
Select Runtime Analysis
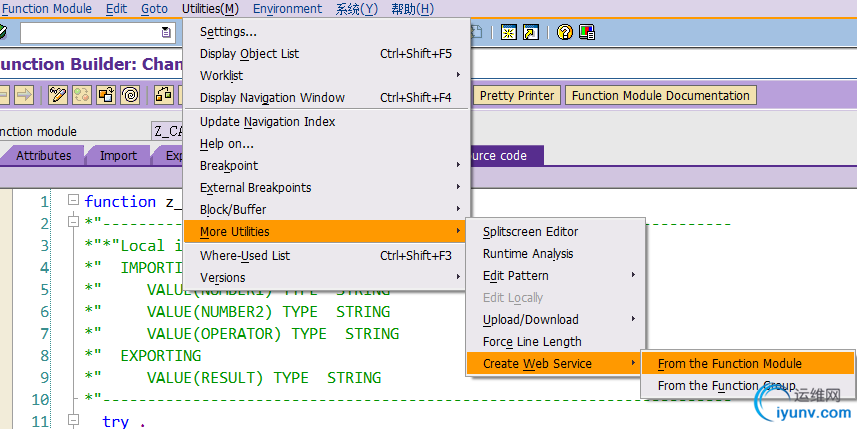(555, 254)
